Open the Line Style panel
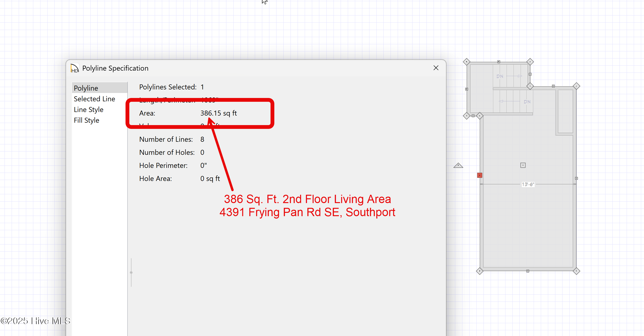 pyautogui.click(x=88, y=109)
